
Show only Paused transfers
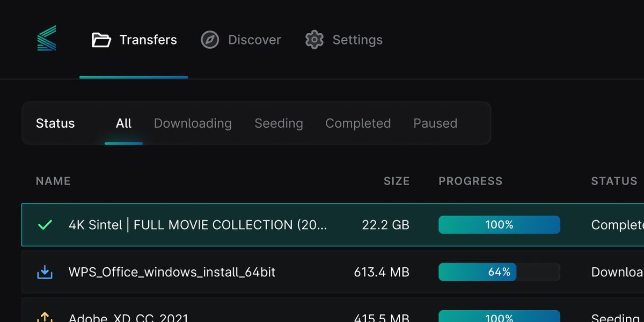coord(435,123)
